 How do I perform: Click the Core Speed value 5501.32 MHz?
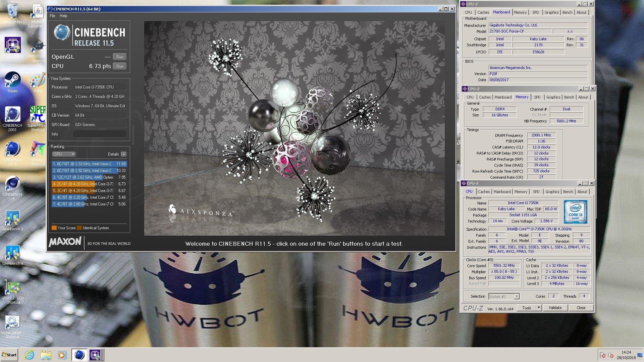pos(504,265)
